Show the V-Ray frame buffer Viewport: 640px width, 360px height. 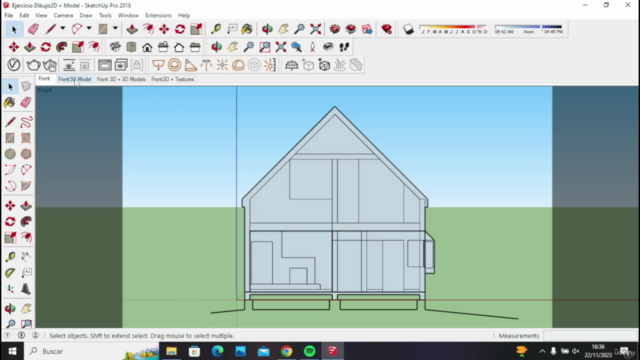pyautogui.click(x=104, y=65)
